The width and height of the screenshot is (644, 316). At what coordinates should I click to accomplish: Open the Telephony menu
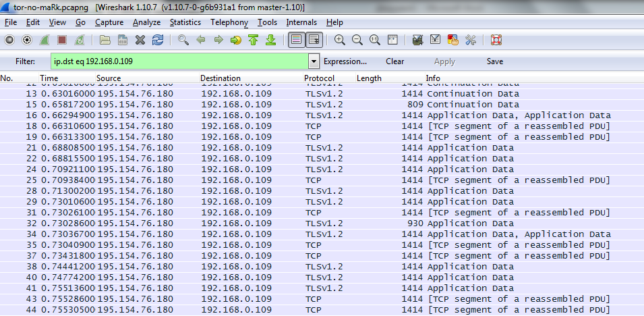[229, 22]
